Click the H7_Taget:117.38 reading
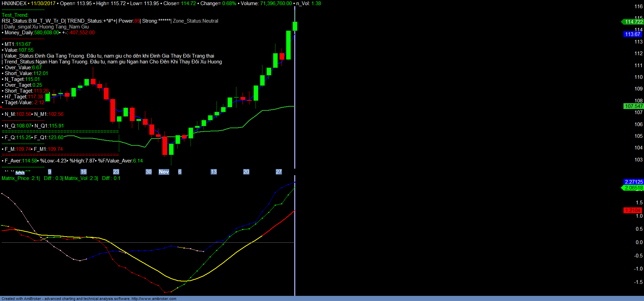The width and height of the screenshot is (644, 301). [24, 97]
